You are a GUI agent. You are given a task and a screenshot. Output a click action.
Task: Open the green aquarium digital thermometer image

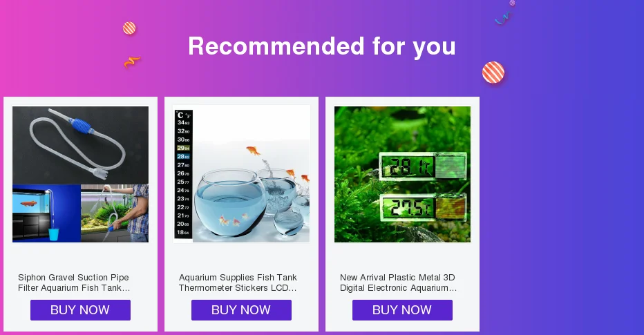[x=402, y=175]
